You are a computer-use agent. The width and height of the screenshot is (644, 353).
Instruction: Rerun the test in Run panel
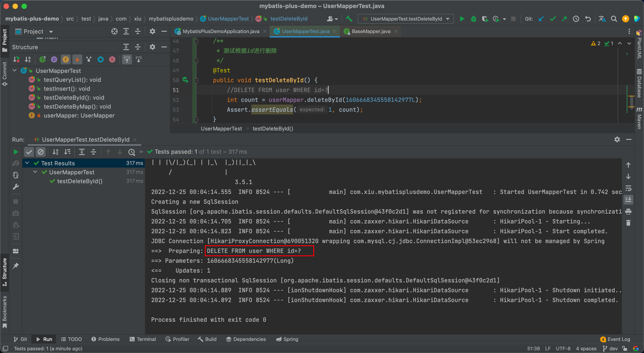pyautogui.click(x=15, y=152)
